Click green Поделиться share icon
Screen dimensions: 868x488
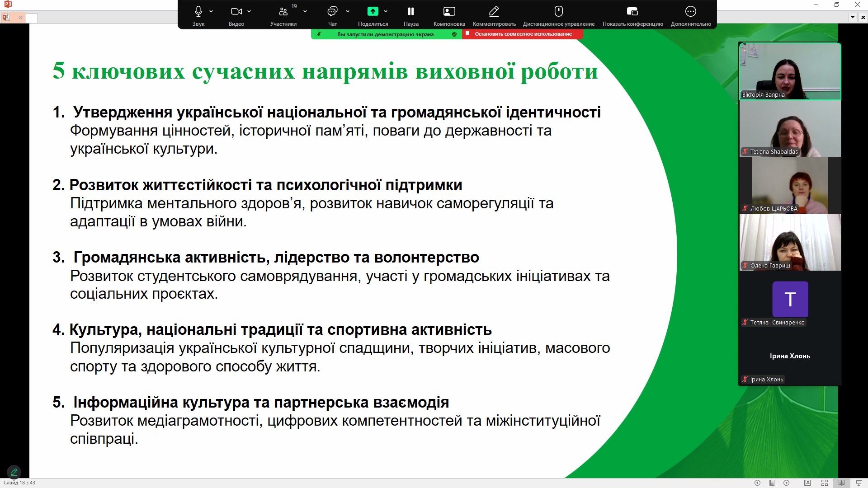(x=373, y=11)
